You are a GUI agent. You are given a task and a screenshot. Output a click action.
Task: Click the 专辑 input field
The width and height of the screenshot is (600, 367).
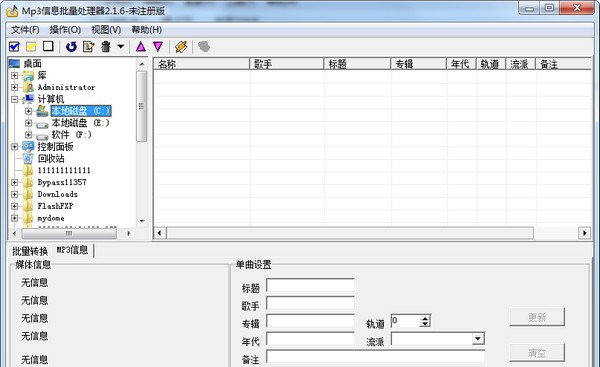pos(310,321)
